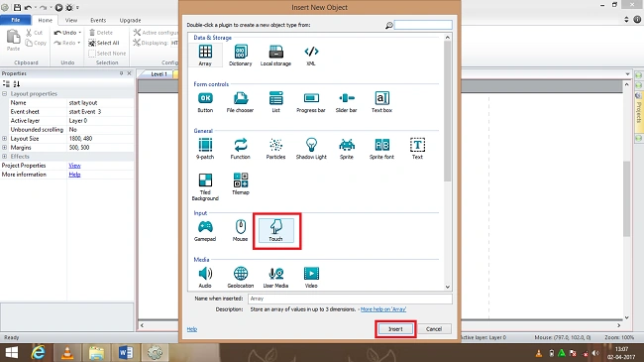Viewport: 644px width, 362px height.
Task: Choose the List form control
Action: click(275, 102)
